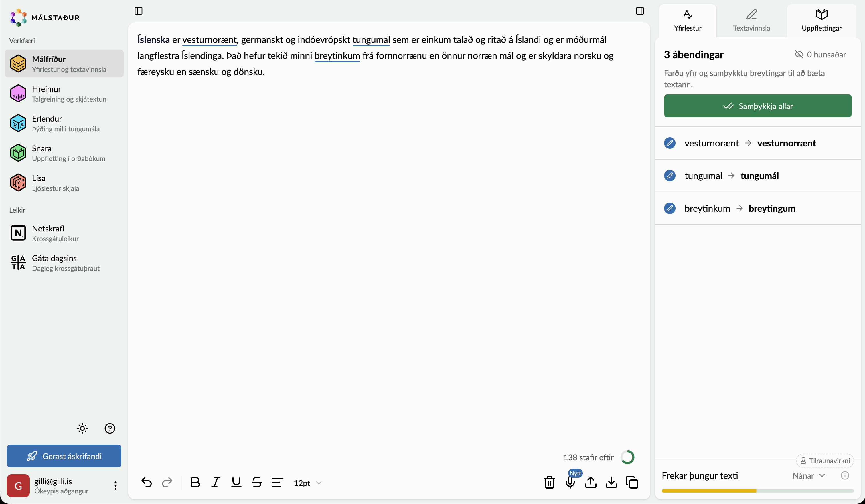Switch to the Textavinnsla tab
Image resolution: width=865 pixels, height=504 pixels.
[x=751, y=21]
